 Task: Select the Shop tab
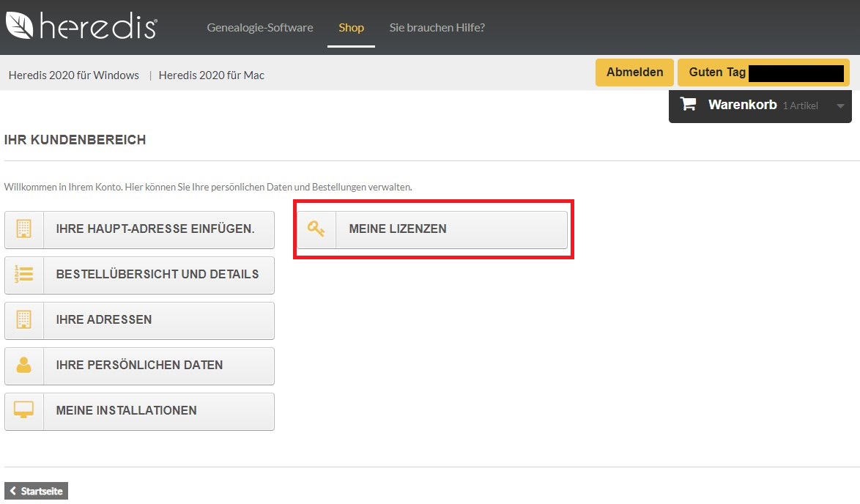[x=351, y=28]
